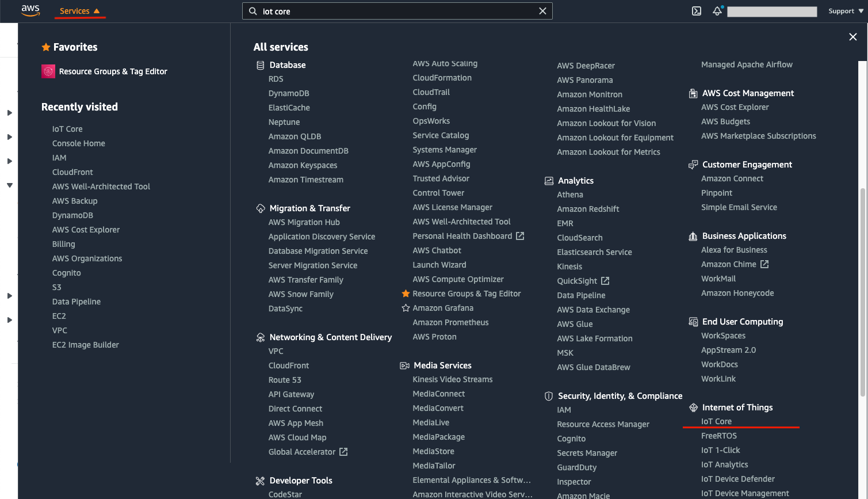Open Amazon Redshift service
The width and height of the screenshot is (868, 499).
pyautogui.click(x=588, y=209)
